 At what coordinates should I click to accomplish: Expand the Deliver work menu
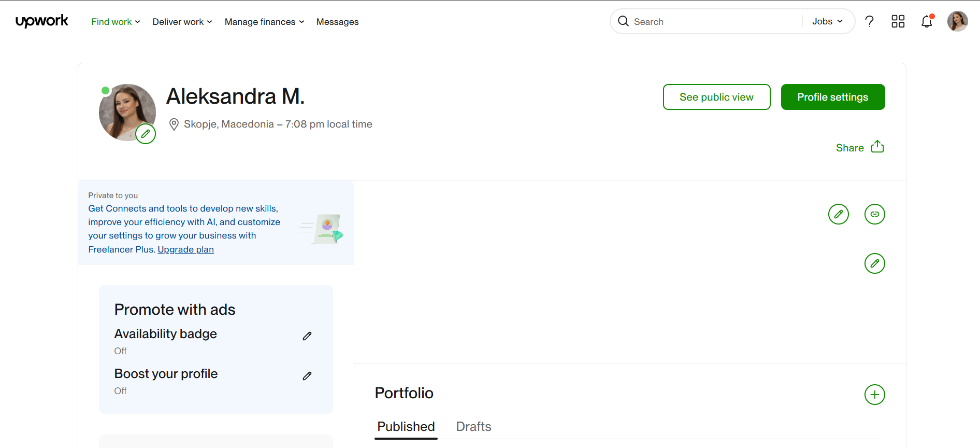tap(182, 22)
